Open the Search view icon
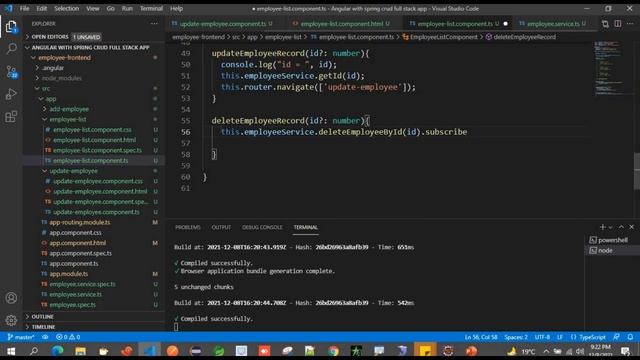Screen dimensions: 640x360 [11, 49]
